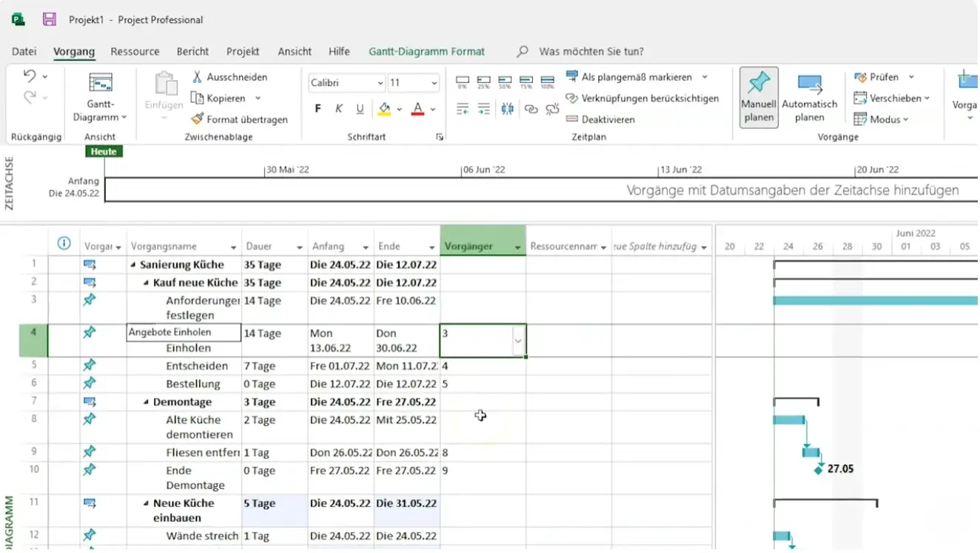Collapse the Demontage summary task

(147, 402)
